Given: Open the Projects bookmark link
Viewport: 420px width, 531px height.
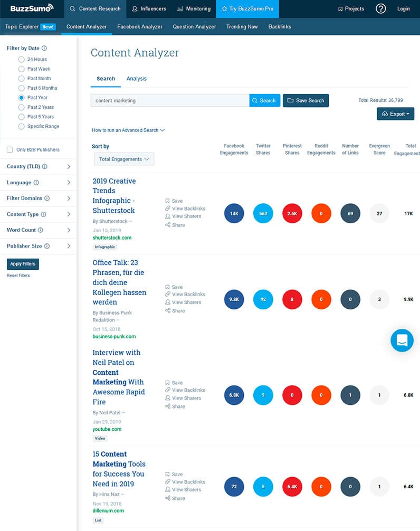Looking at the screenshot, I should tap(351, 9).
